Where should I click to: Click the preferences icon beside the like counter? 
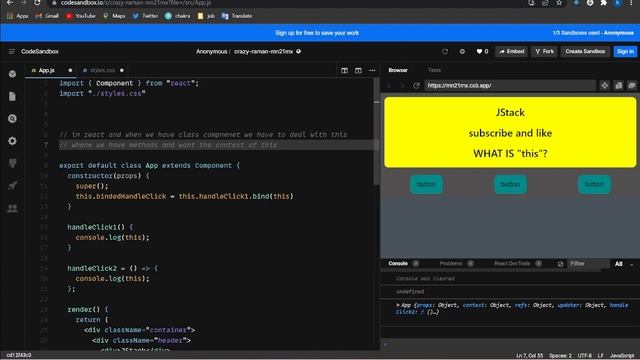462,51
